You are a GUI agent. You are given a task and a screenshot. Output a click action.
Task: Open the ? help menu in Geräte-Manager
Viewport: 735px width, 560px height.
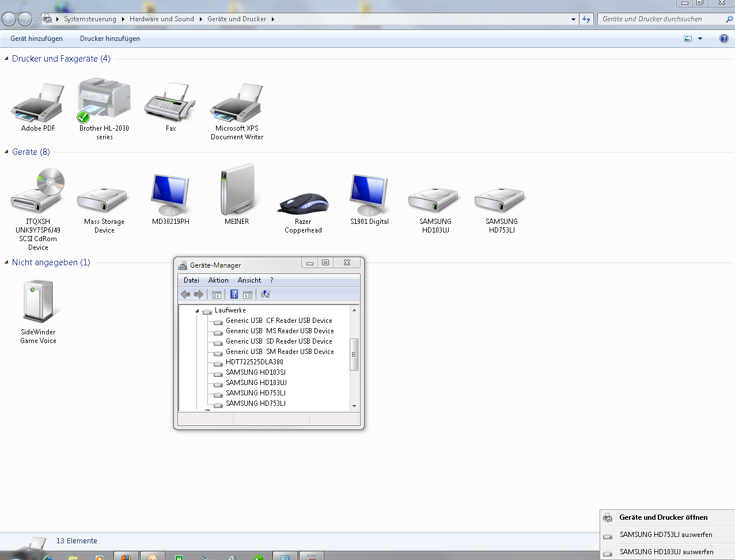tap(272, 280)
